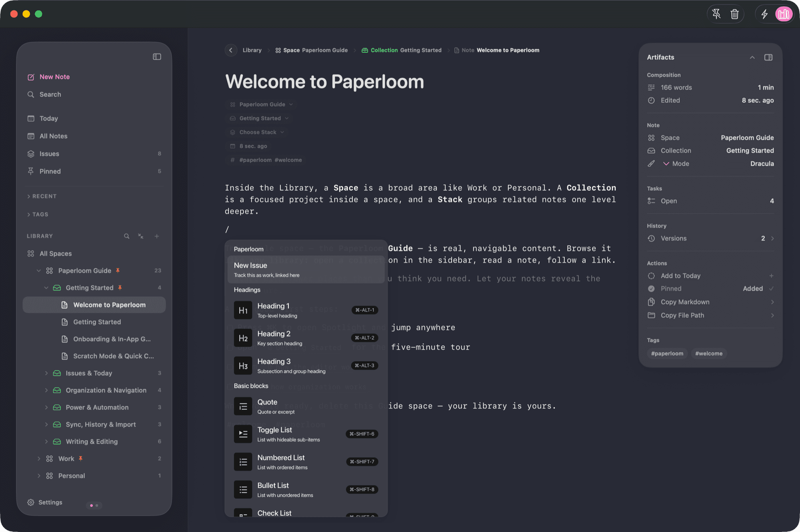The width and height of the screenshot is (800, 532).
Task: Expand the Work space
Action: (x=39, y=458)
